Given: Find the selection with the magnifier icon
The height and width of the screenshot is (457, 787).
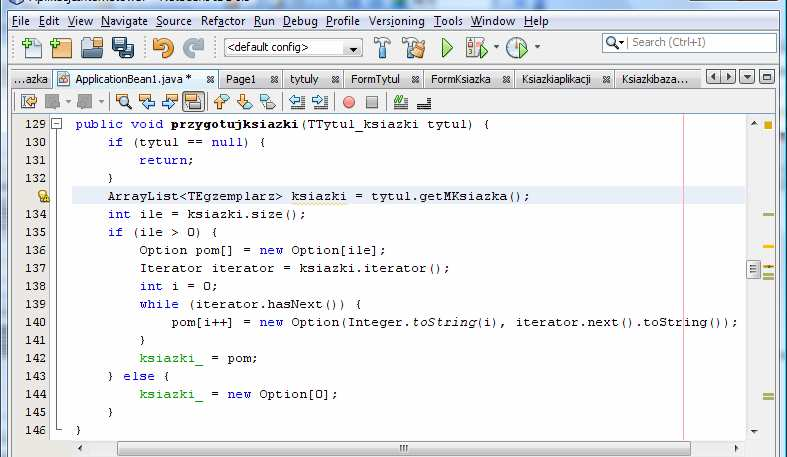Looking at the screenshot, I should 123,102.
